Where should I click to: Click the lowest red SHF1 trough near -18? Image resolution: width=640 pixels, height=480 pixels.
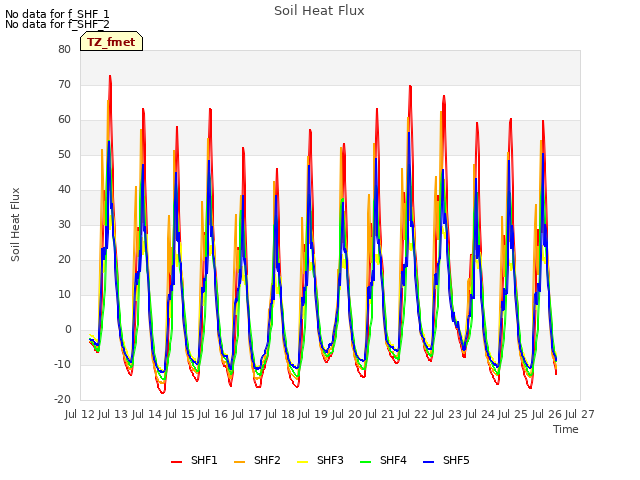[x=162, y=393]
